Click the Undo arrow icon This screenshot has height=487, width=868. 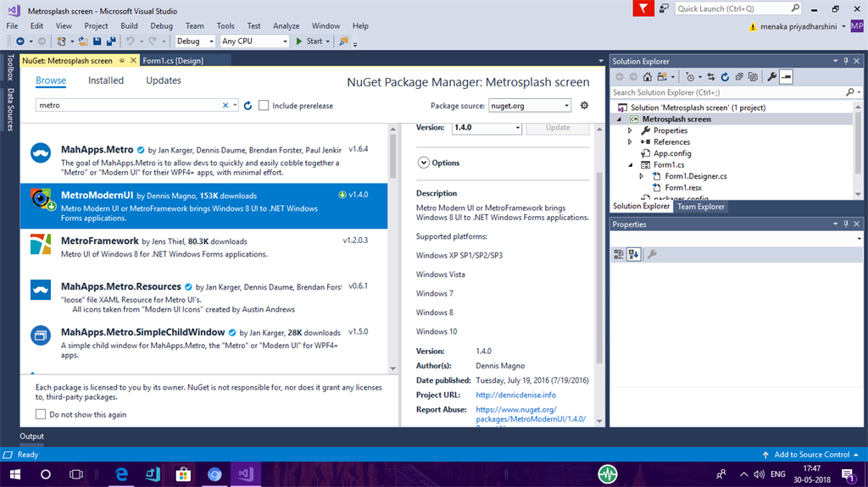pyautogui.click(x=130, y=41)
